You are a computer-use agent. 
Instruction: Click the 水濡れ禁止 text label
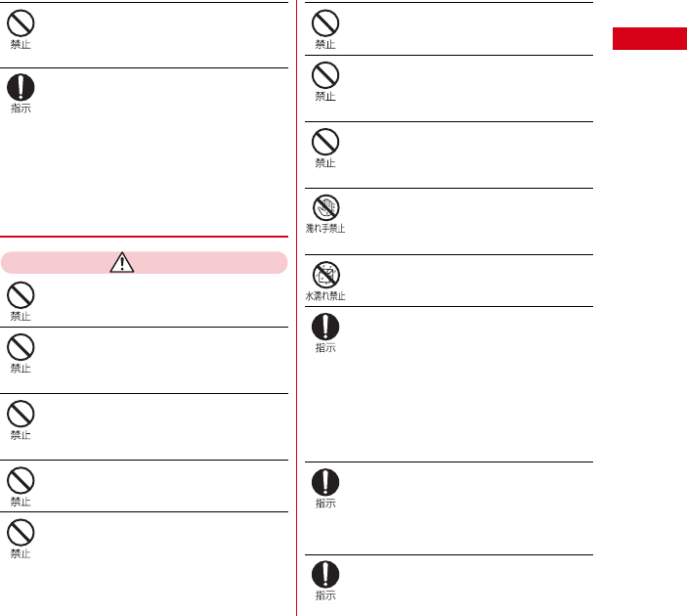(325, 296)
